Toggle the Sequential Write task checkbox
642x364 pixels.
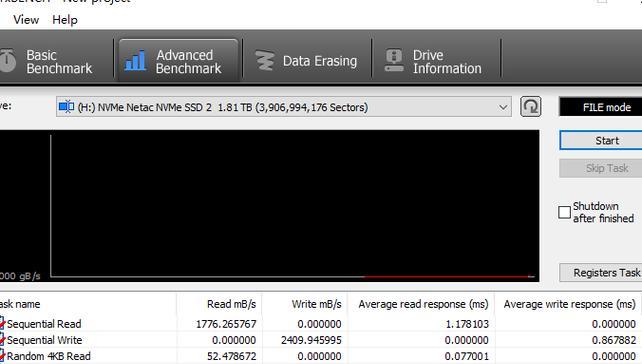2,340
